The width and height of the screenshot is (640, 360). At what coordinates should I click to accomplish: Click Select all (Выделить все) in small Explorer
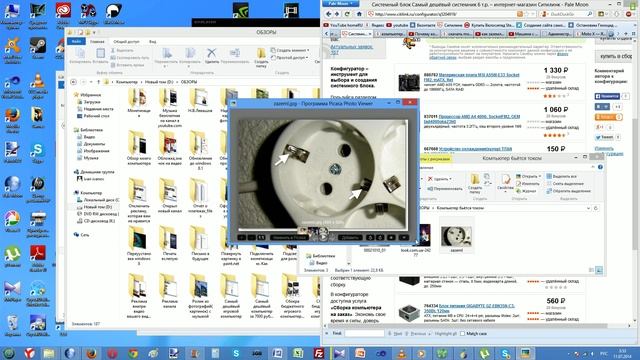point(562,176)
